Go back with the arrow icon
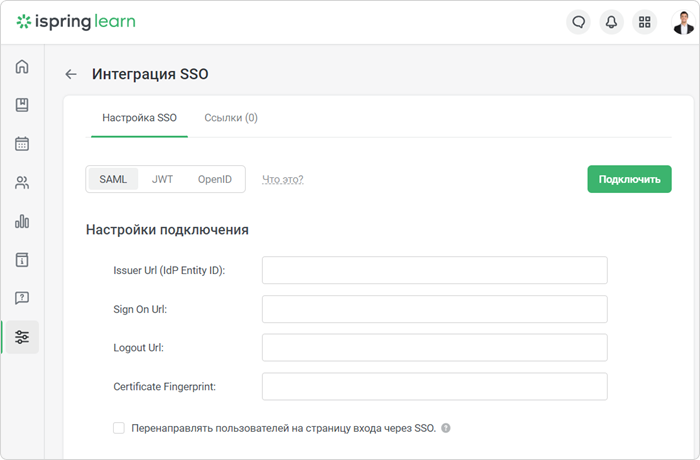 click(x=71, y=74)
